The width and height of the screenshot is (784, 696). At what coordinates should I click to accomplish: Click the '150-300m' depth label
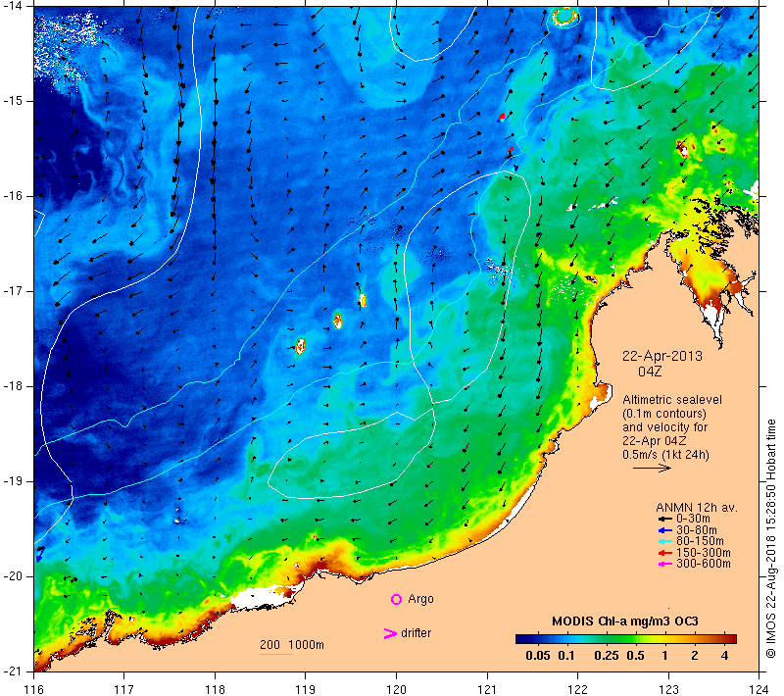coord(703,553)
